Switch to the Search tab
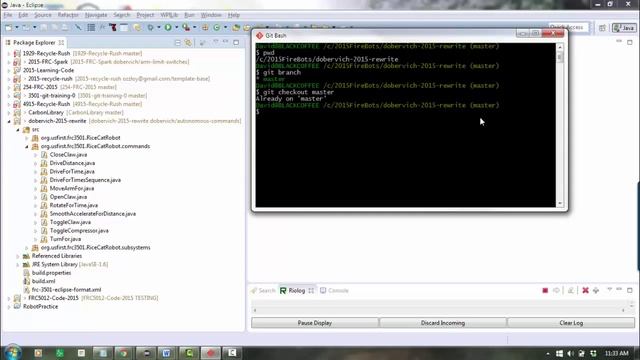Screen dimensions: 640x360 tap(263, 291)
